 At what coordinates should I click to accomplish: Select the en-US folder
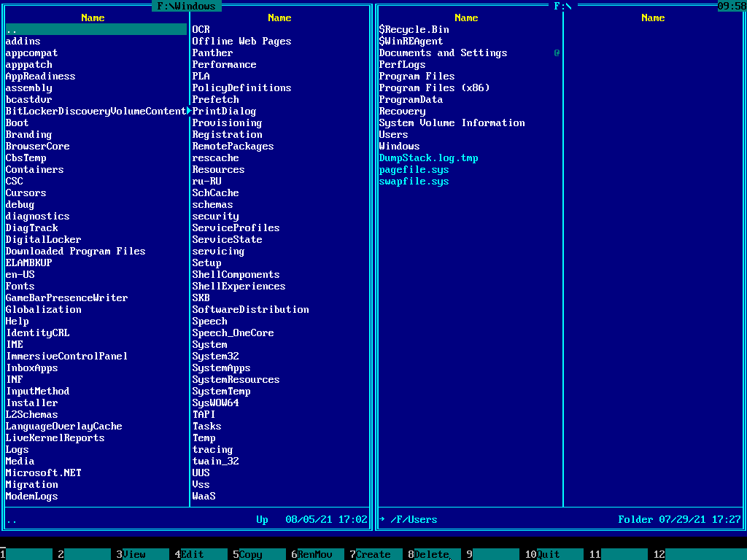[x=20, y=275]
